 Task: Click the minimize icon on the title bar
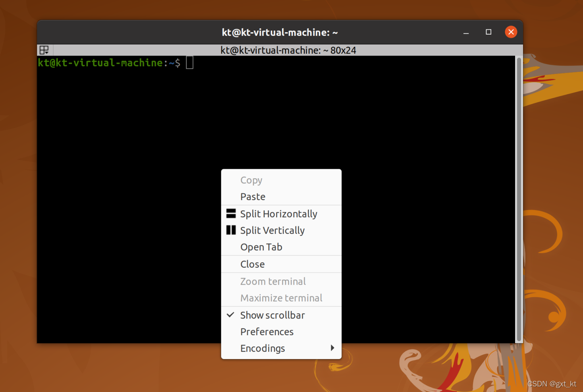(465, 32)
